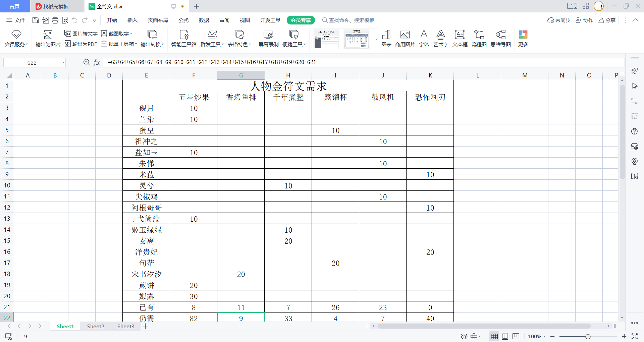This screenshot has height=342, width=644.
Task: Enter full screen view icon
Action: point(635,336)
